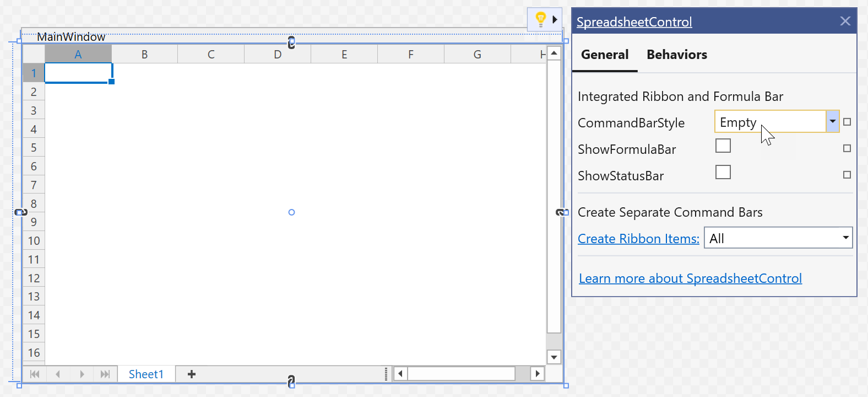Click the vertical scrollbar down arrow
This screenshot has height=397, width=868.
554,357
